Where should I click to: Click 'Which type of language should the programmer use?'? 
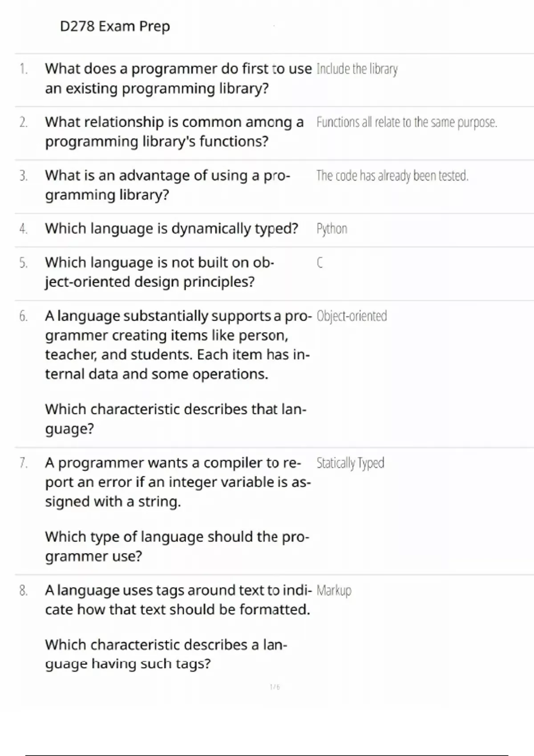coord(177,547)
